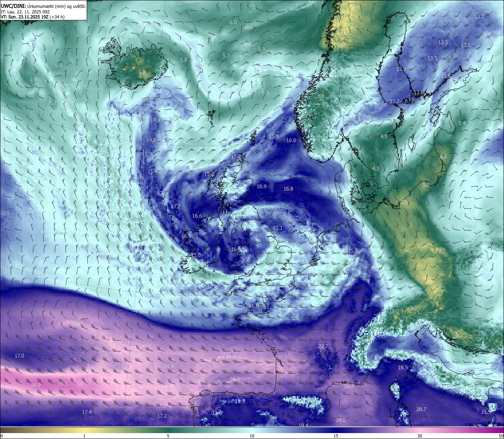
Task: Click the 6.0 value label
Action: point(233,22)
